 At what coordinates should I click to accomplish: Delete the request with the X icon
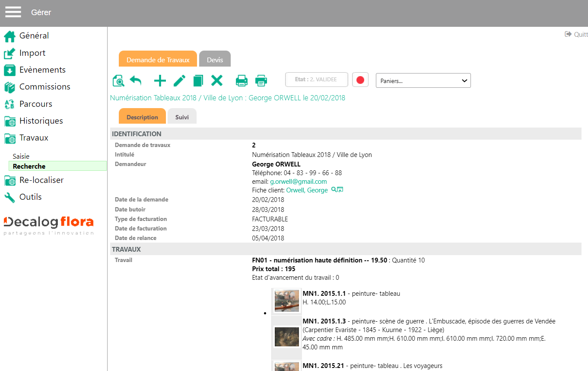click(x=216, y=80)
